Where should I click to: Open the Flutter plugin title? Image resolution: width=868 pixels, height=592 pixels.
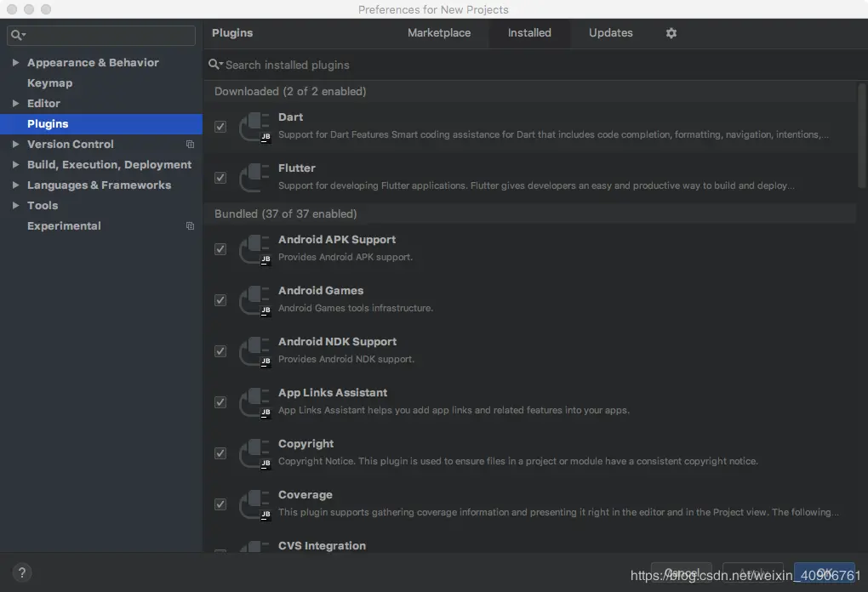(x=297, y=168)
